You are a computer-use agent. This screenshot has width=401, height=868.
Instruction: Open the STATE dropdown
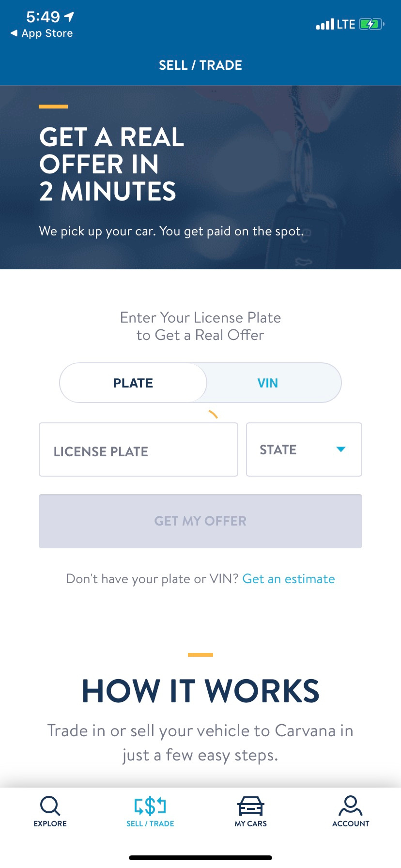coord(304,449)
